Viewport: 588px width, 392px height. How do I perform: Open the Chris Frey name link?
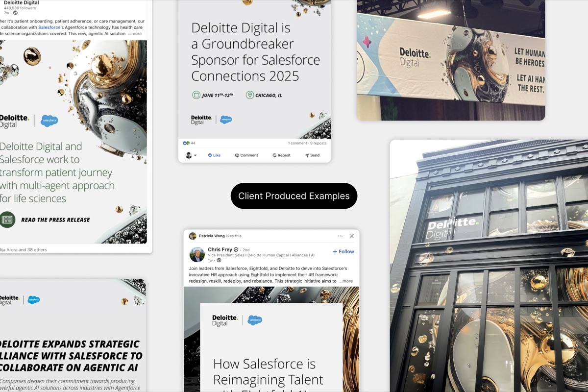pos(220,249)
